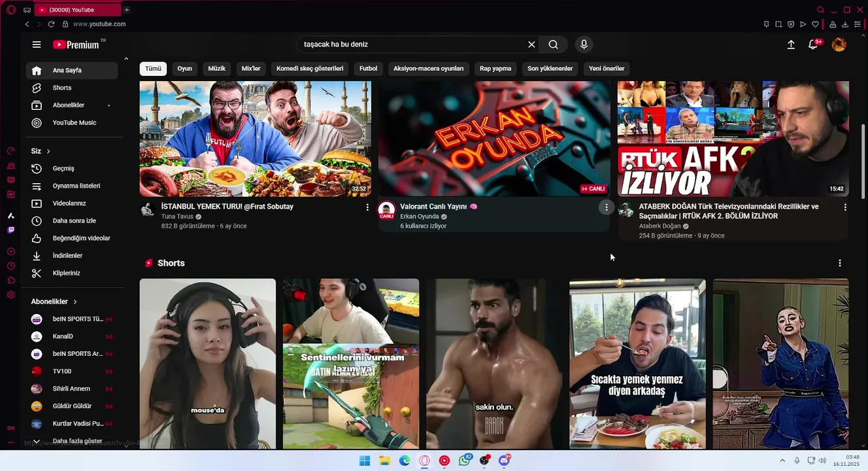Screen dimensions: 868x471
Task: Click the www.youtube.com address bar
Action: (99, 24)
